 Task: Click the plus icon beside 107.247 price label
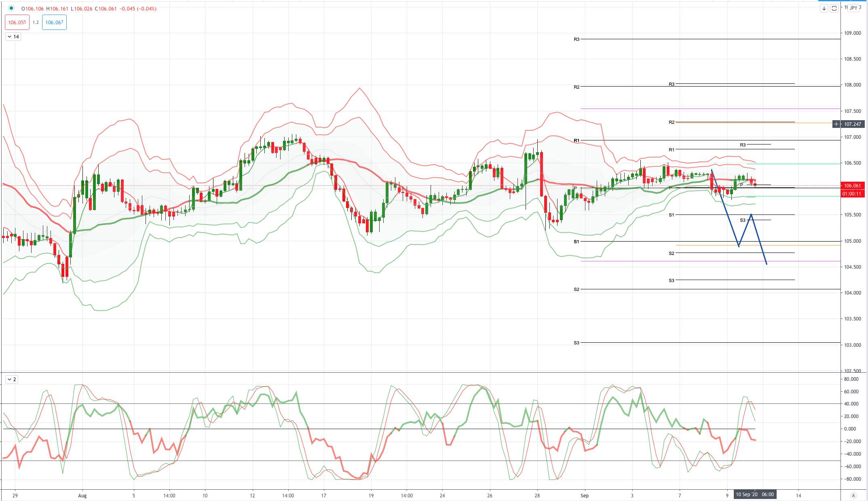[836, 124]
